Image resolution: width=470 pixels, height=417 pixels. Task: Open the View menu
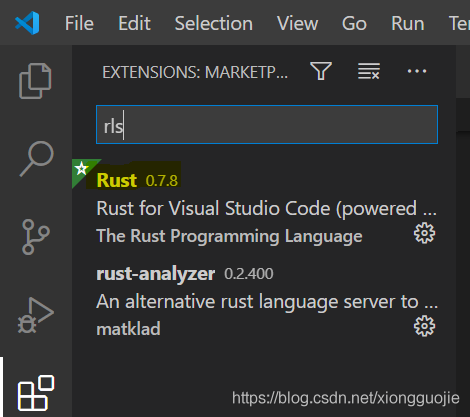click(297, 23)
